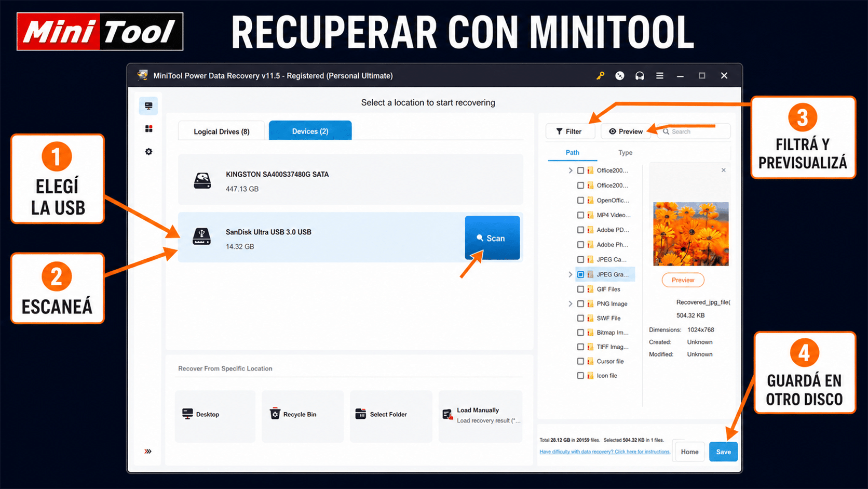Check the MP4 Video... checkbox

point(580,215)
